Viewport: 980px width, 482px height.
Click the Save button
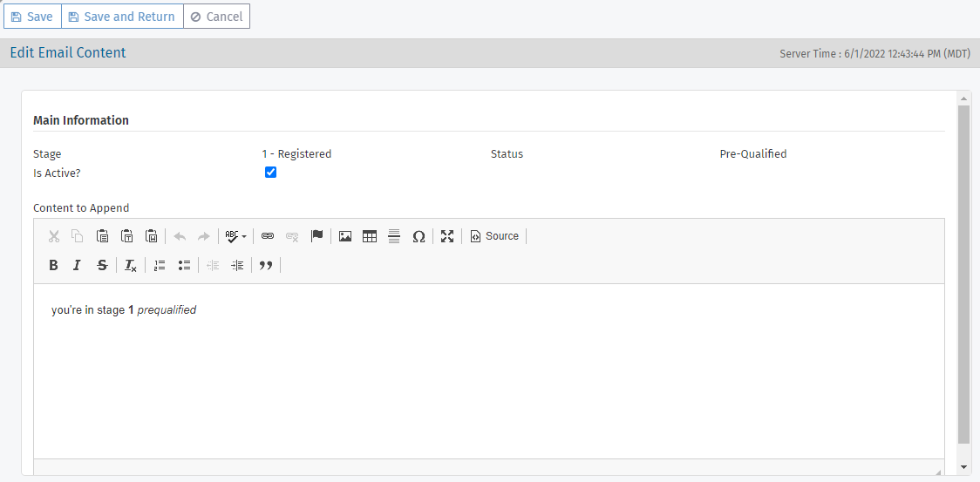click(x=32, y=17)
